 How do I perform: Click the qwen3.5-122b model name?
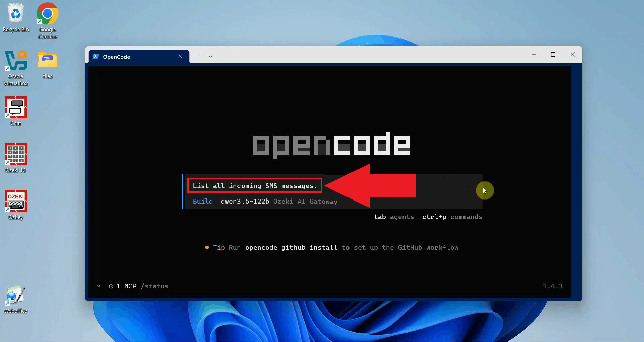pos(245,201)
